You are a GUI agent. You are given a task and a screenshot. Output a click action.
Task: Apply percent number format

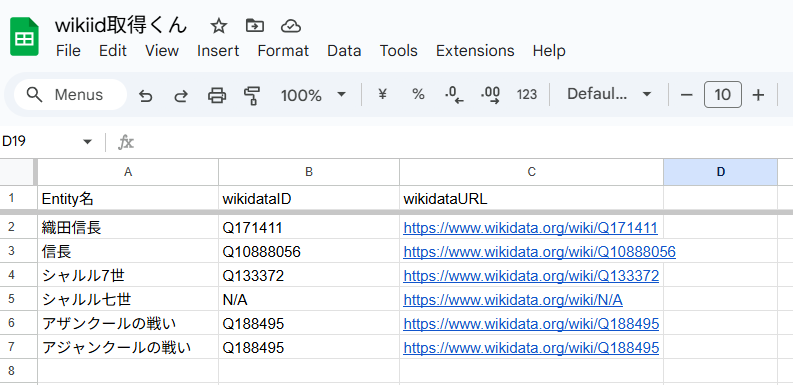pos(418,94)
